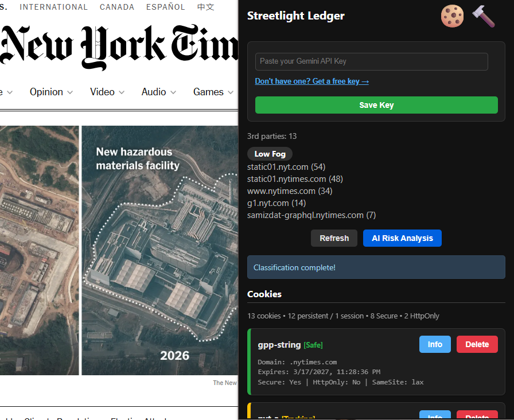
Task: Switch to the Español edition
Action: pos(166,7)
